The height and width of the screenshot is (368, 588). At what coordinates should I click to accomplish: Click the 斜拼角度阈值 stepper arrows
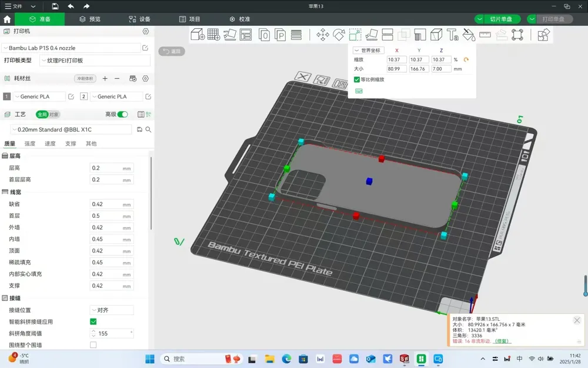coord(93,333)
